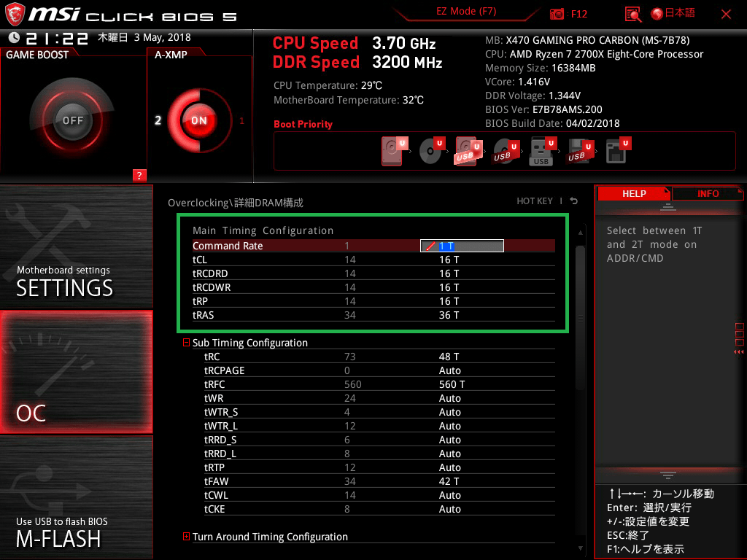Click the tRCPAGE Auto setting

(x=449, y=370)
